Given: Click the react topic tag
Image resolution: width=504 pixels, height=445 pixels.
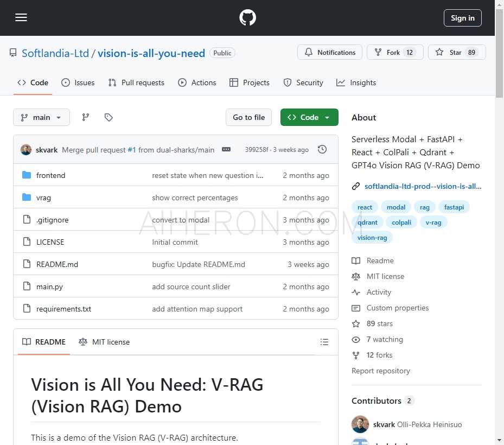Looking at the screenshot, I should [365, 207].
